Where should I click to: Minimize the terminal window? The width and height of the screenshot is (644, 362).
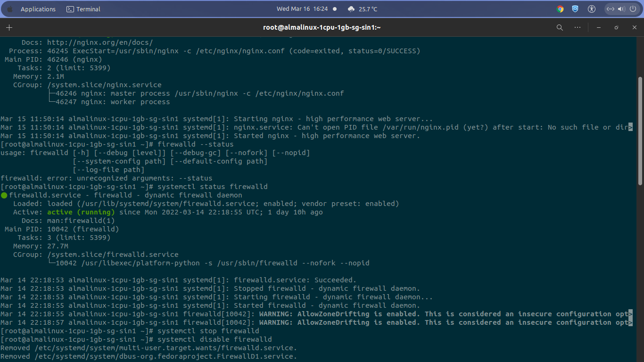[598, 28]
